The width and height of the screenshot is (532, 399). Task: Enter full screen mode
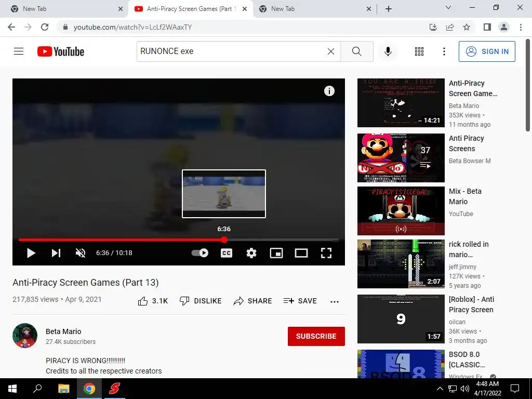[x=326, y=253]
